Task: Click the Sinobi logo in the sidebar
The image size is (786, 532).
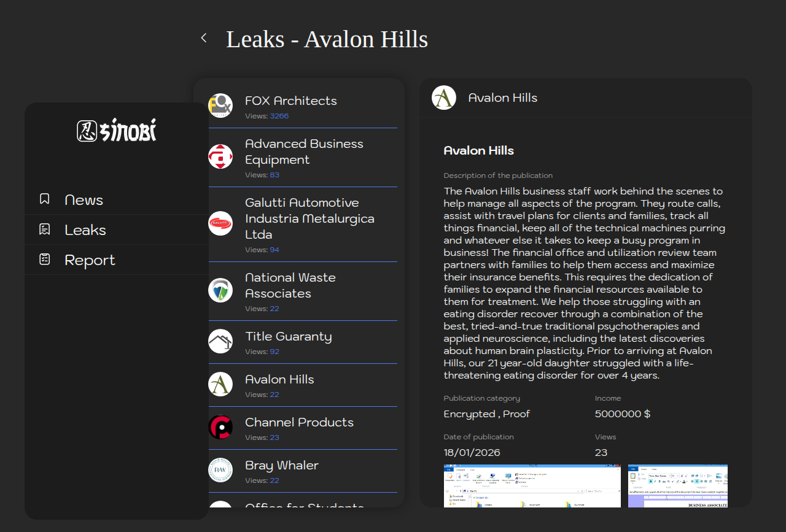Action: pos(117,130)
